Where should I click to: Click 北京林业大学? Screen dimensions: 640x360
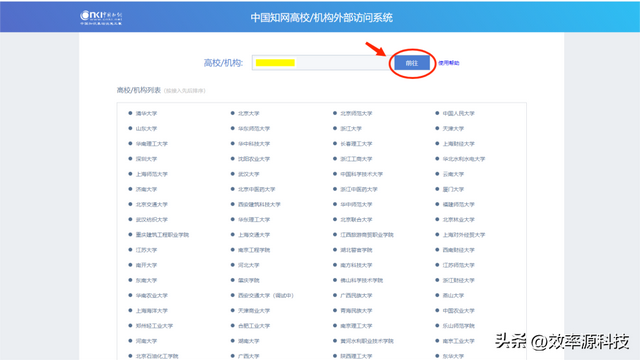(x=459, y=220)
